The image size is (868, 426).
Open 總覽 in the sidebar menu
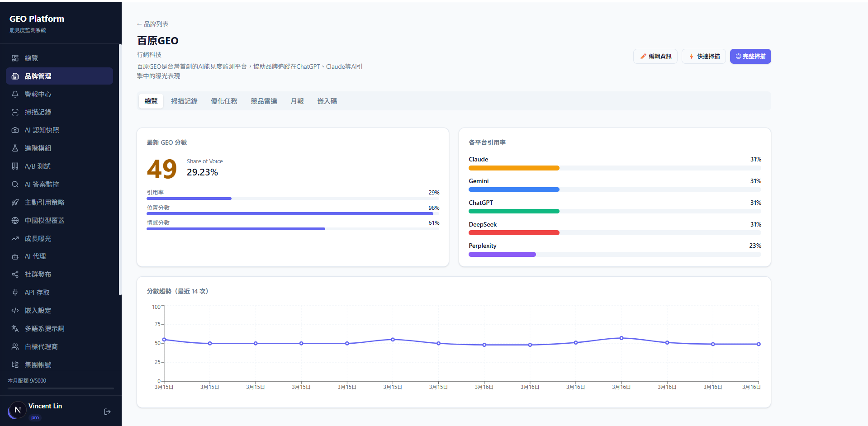pyautogui.click(x=31, y=58)
